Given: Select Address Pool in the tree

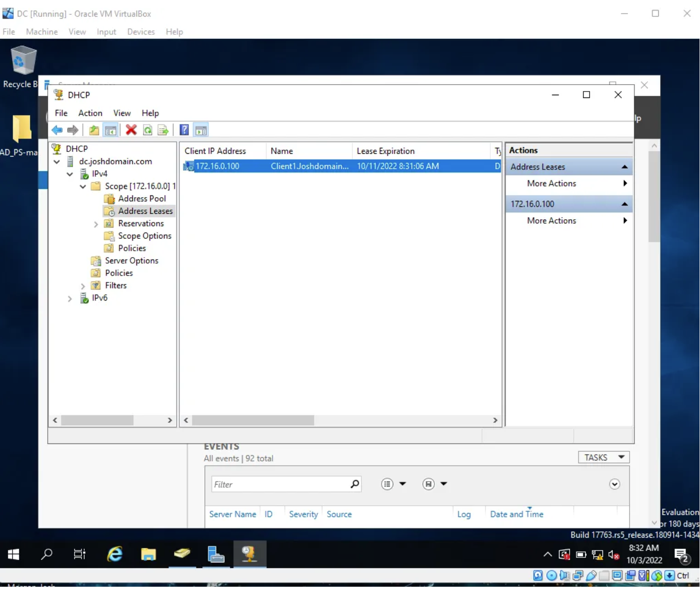Looking at the screenshot, I should [142, 199].
